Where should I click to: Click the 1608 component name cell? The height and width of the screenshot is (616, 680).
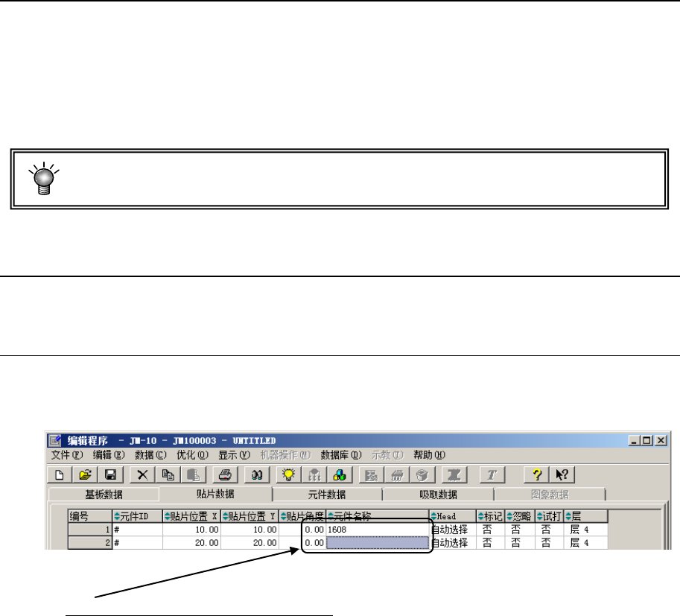coord(378,530)
